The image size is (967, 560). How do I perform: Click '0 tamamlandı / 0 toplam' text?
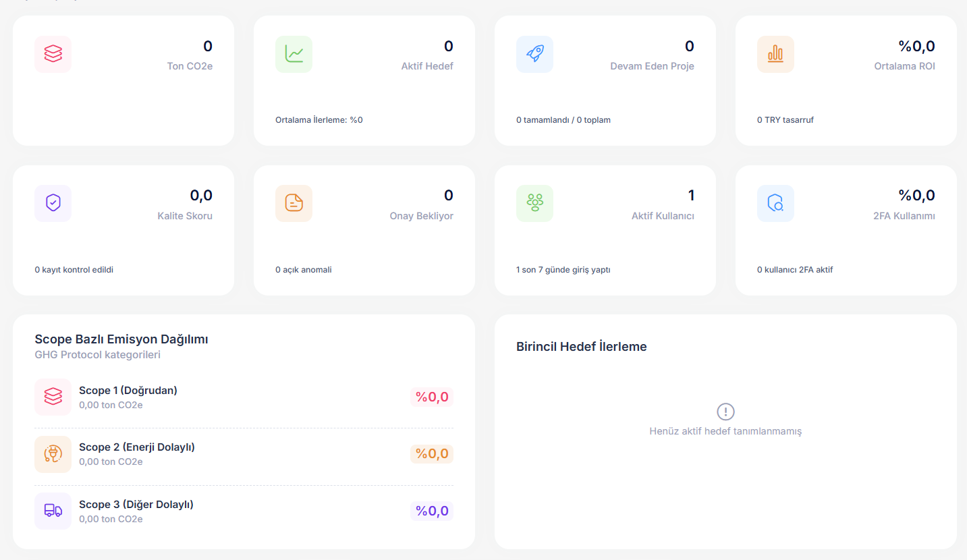pyautogui.click(x=563, y=120)
